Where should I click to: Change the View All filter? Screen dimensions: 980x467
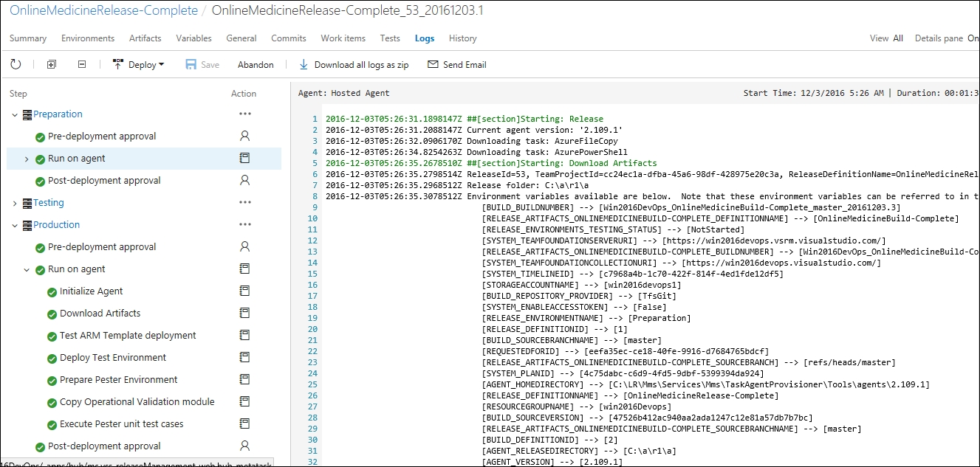(x=886, y=38)
